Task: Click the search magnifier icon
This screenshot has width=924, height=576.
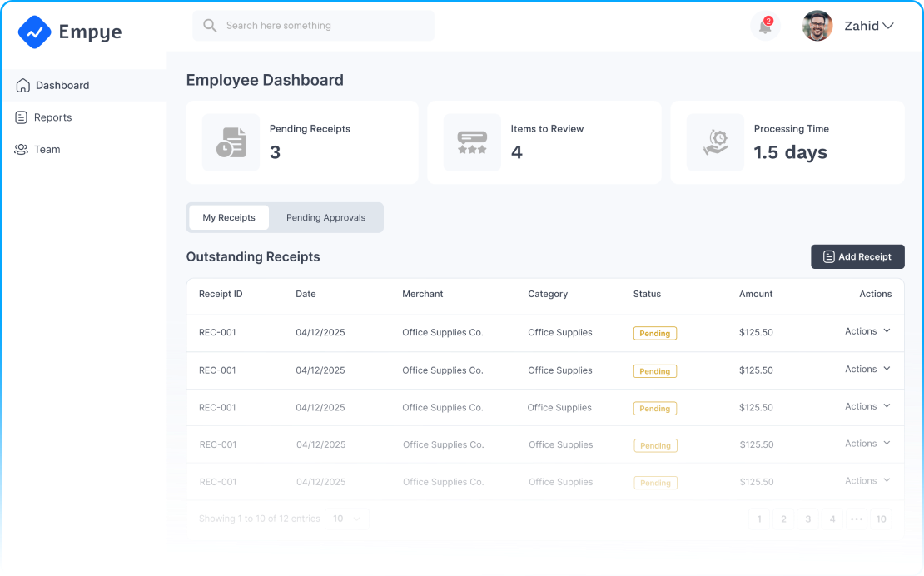Action: coord(210,25)
